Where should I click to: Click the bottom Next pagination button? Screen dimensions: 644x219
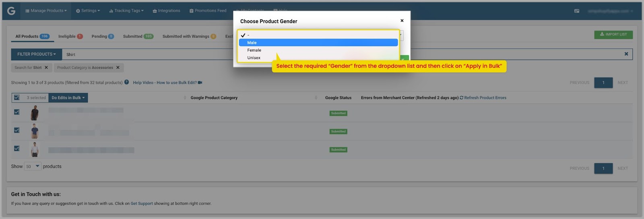[623, 168]
